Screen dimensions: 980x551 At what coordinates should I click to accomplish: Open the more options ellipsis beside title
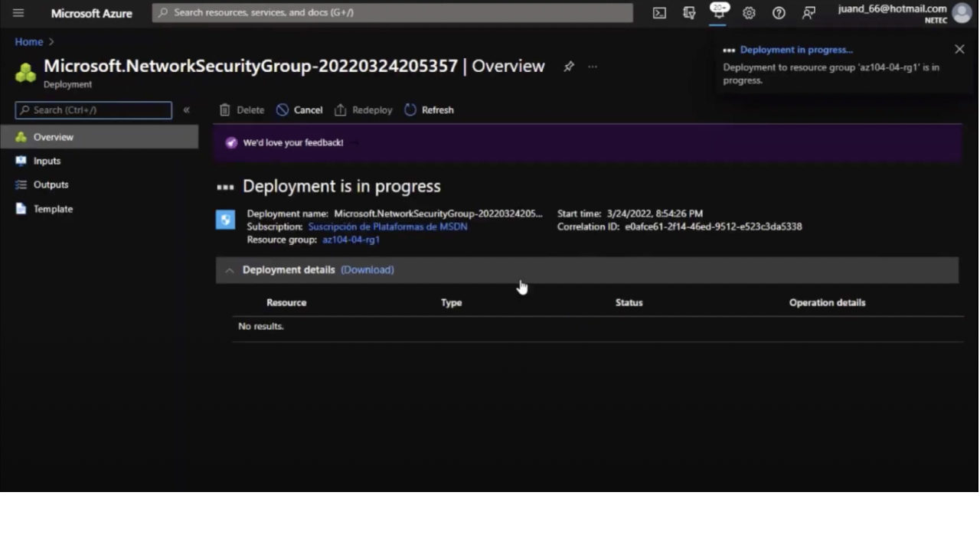click(x=592, y=67)
